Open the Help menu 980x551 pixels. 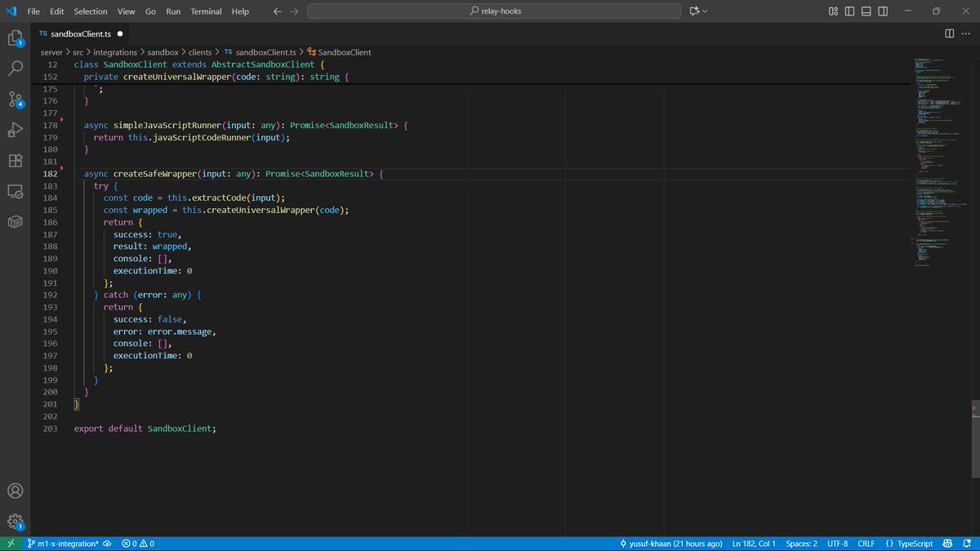[240, 11]
